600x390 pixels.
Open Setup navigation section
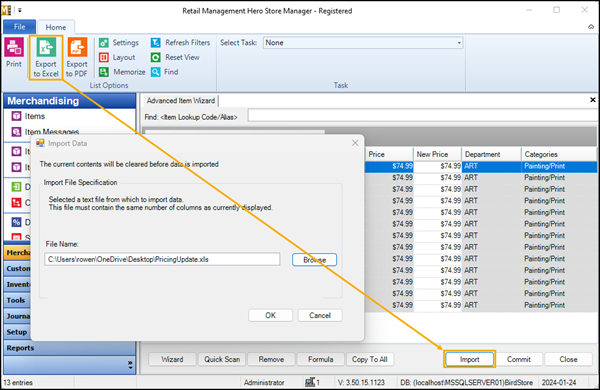click(17, 332)
